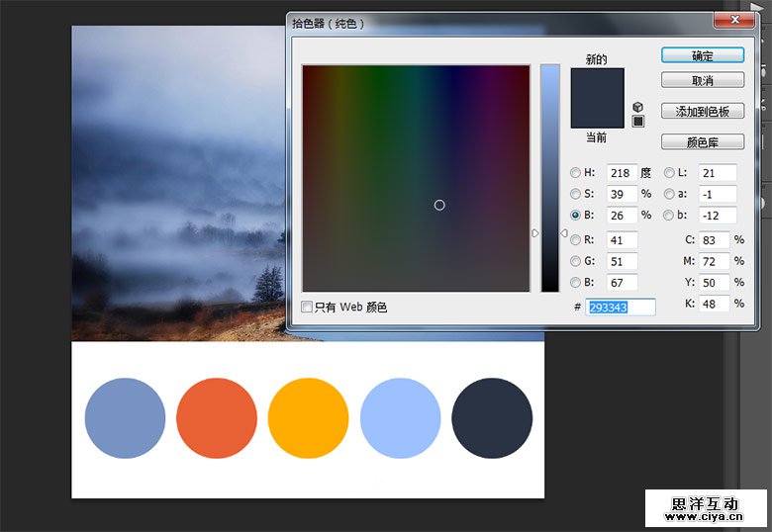
Task: Click the cyan C percentage field
Action: 714,240
